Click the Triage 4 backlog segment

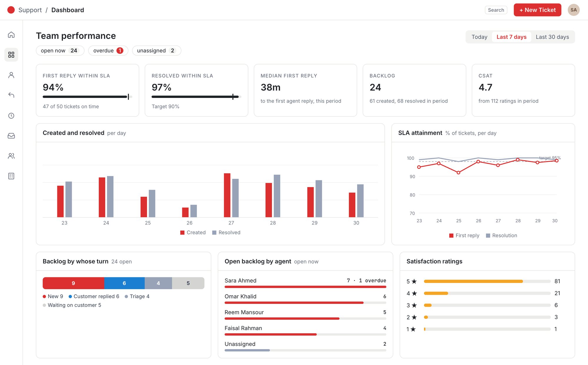[158, 283]
